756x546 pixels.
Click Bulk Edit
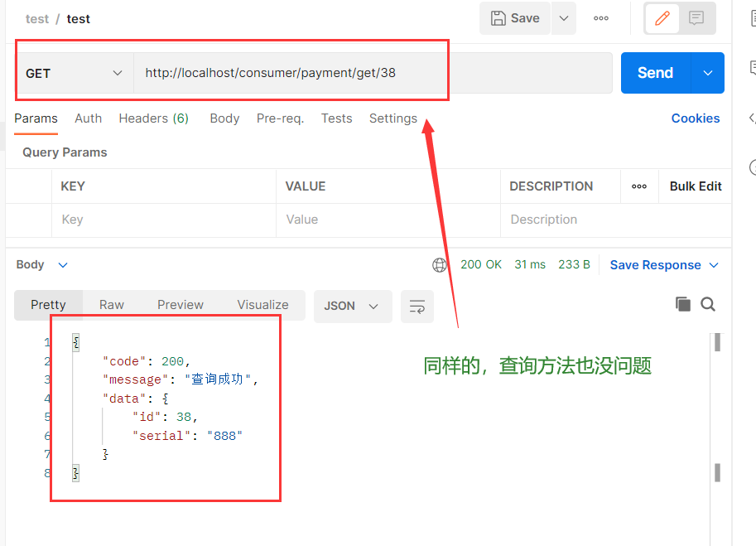pos(696,186)
